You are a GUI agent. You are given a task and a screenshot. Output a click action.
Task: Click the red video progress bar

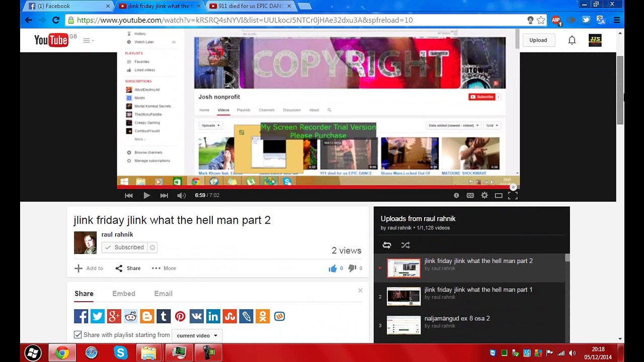(318, 188)
